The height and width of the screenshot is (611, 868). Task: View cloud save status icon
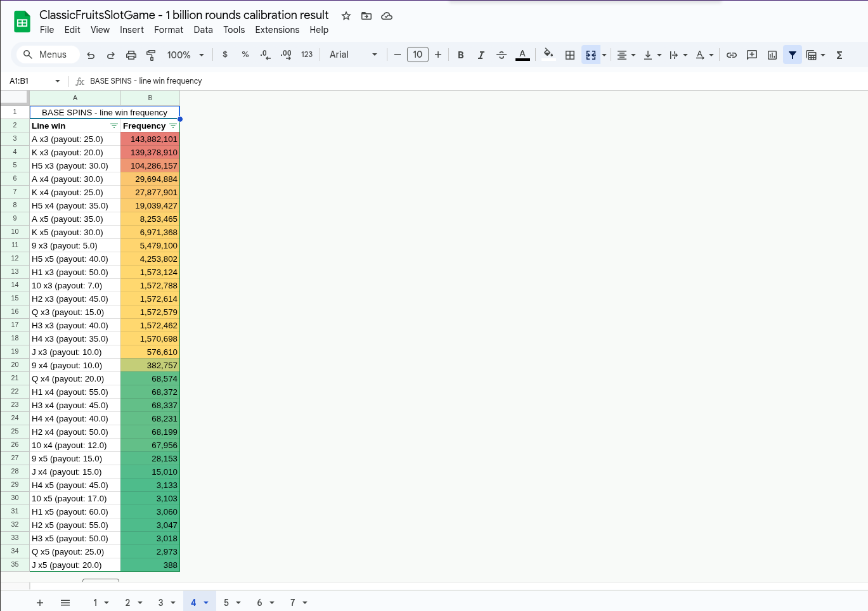pyautogui.click(x=387, y=16)
